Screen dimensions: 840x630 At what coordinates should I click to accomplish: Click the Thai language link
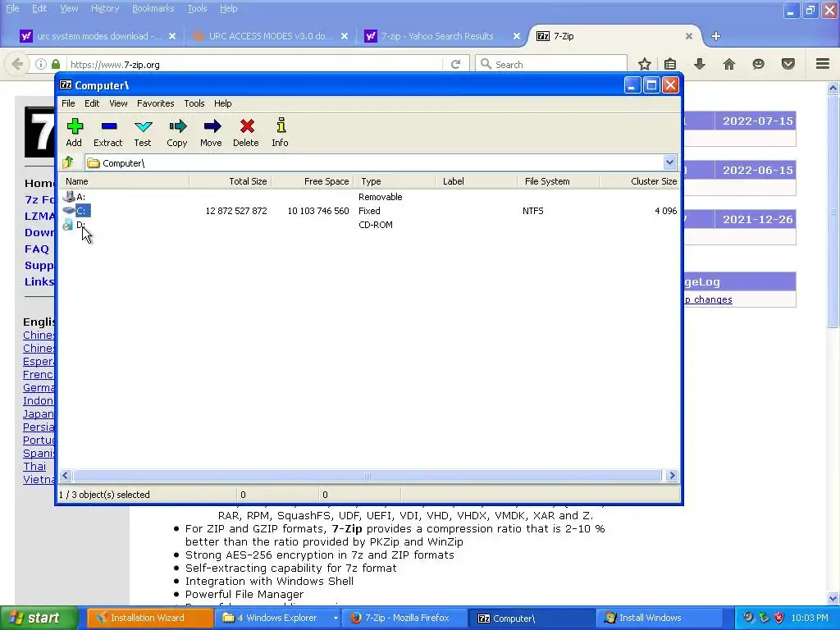34,466
